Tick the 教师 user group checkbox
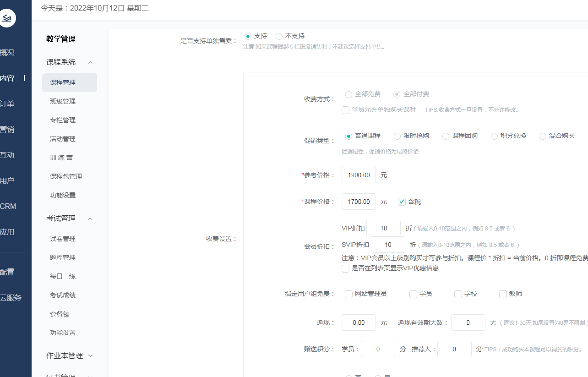 click(x=503, y=294)
